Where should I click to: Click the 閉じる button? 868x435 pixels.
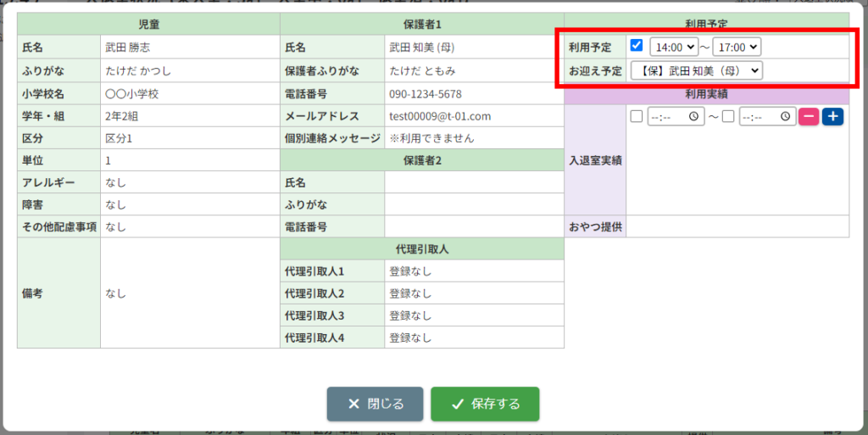coord(375,404)
